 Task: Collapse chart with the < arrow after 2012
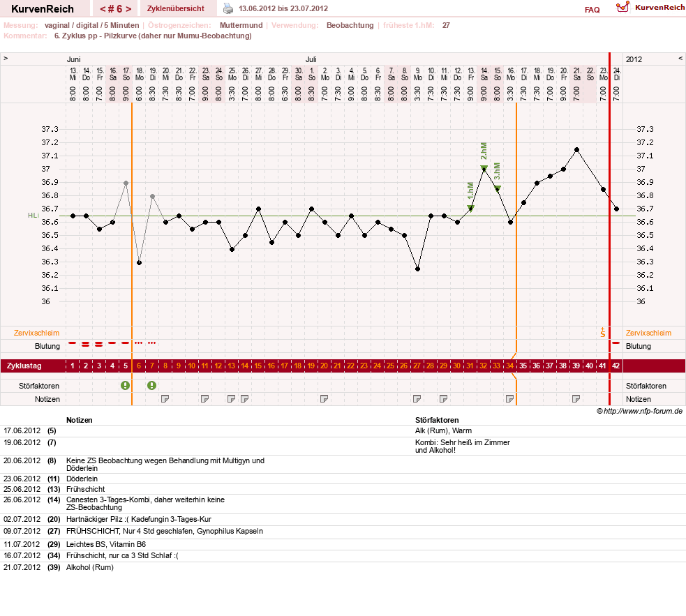pyautogui.click(x=680, y=58)
